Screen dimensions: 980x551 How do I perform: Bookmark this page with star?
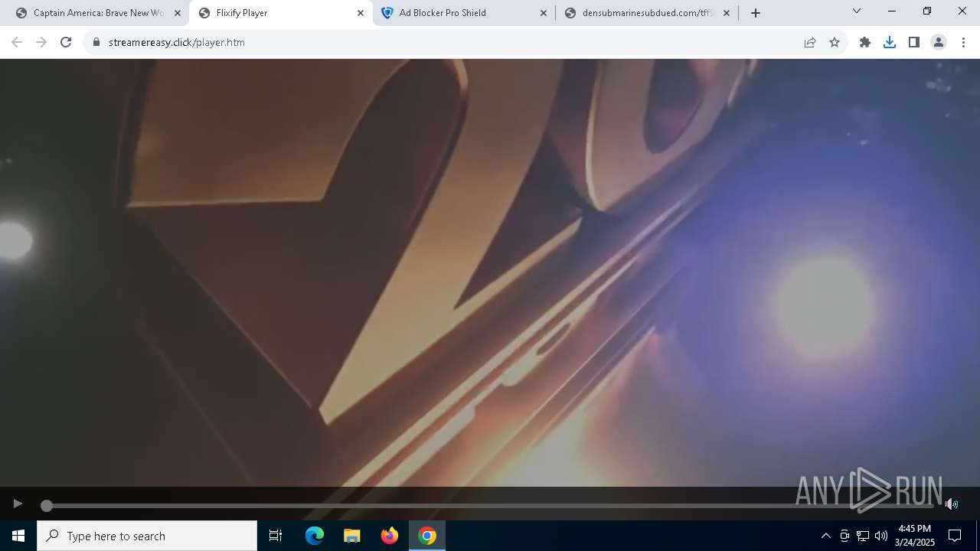click(x=835, y=42)
